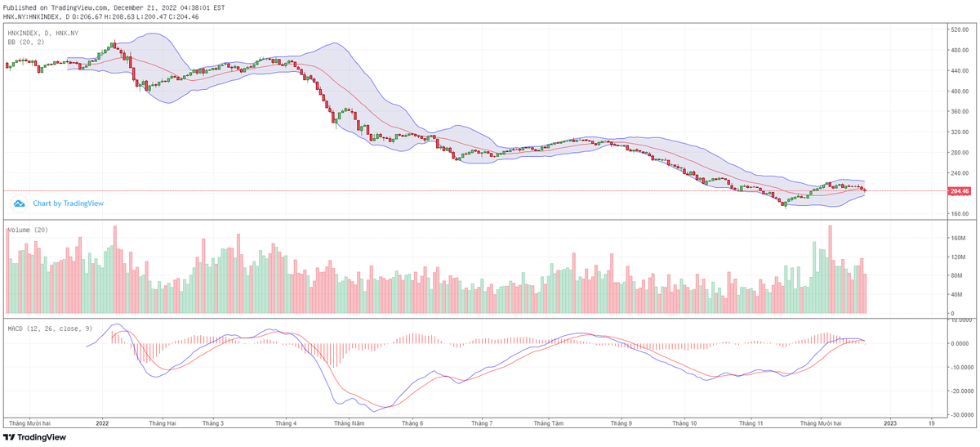Screen dimensions: 980x447
Task: Click the 160M volume scale label
Action: point(957,239)
